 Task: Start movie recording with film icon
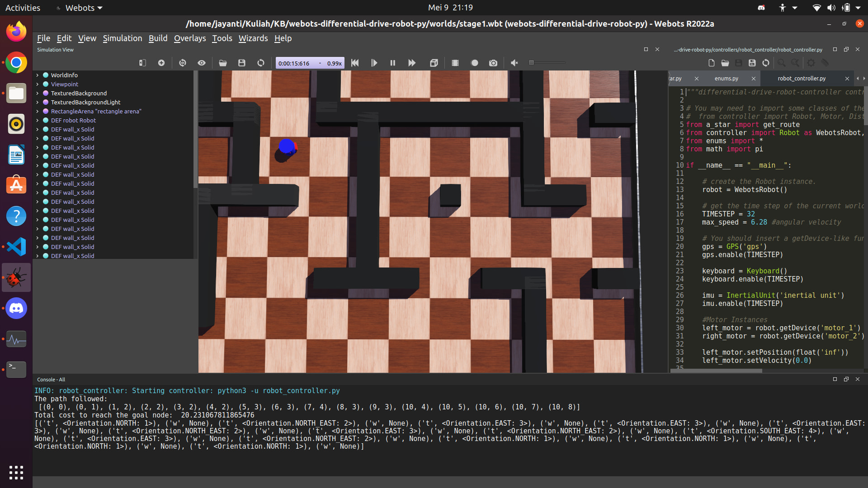point(455,63)
